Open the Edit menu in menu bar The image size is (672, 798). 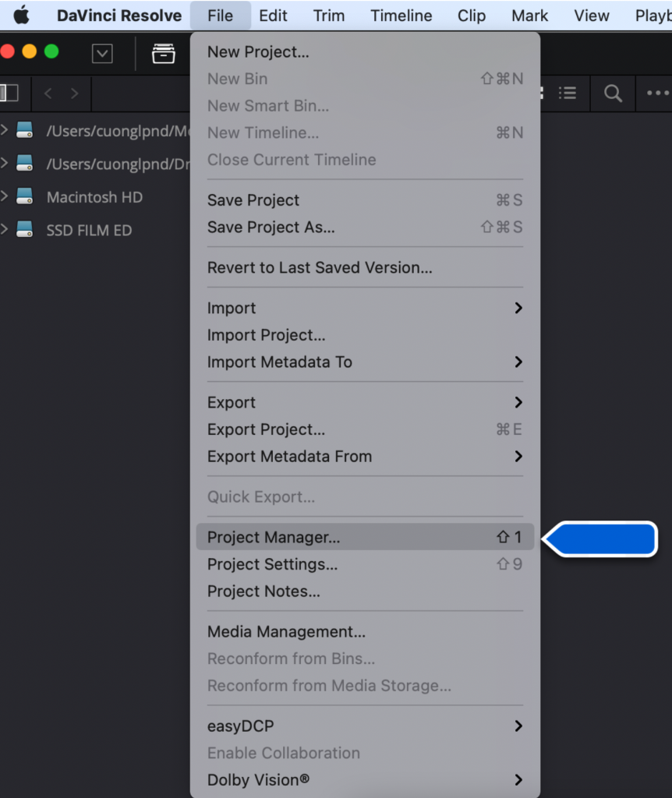273,16
